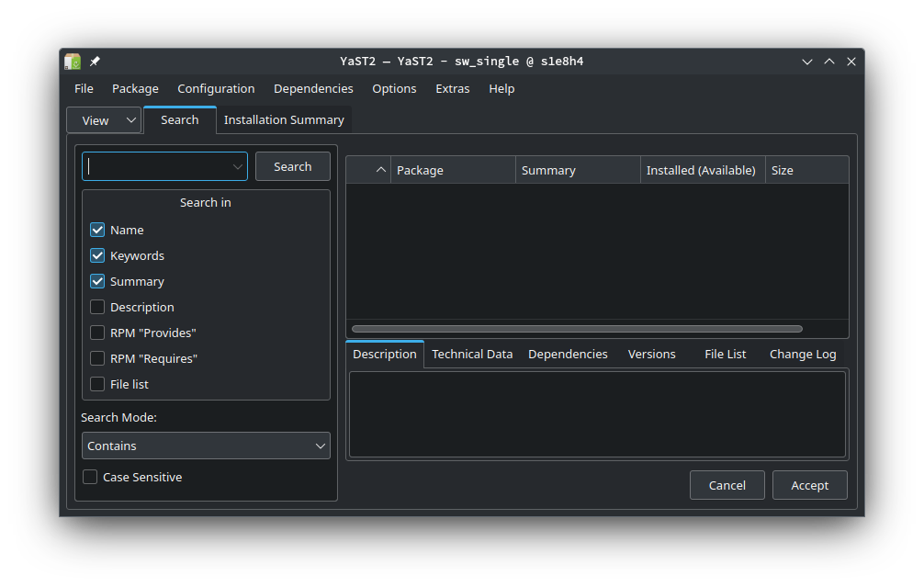This screenshot has width=924, height=587.
Task: Click the Accept button
Action: [x=809, y=485]
